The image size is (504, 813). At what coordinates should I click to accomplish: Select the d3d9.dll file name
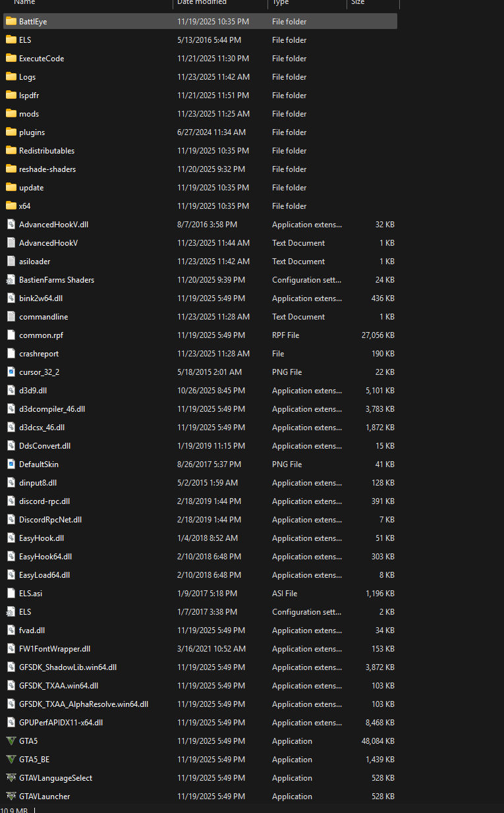(33, 391)
